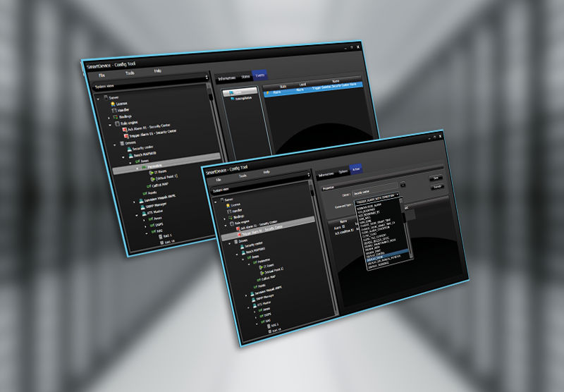Open Tools menu in front window
Screen dimensions: 564x392
pyautogui.click(x=243, y=176)
